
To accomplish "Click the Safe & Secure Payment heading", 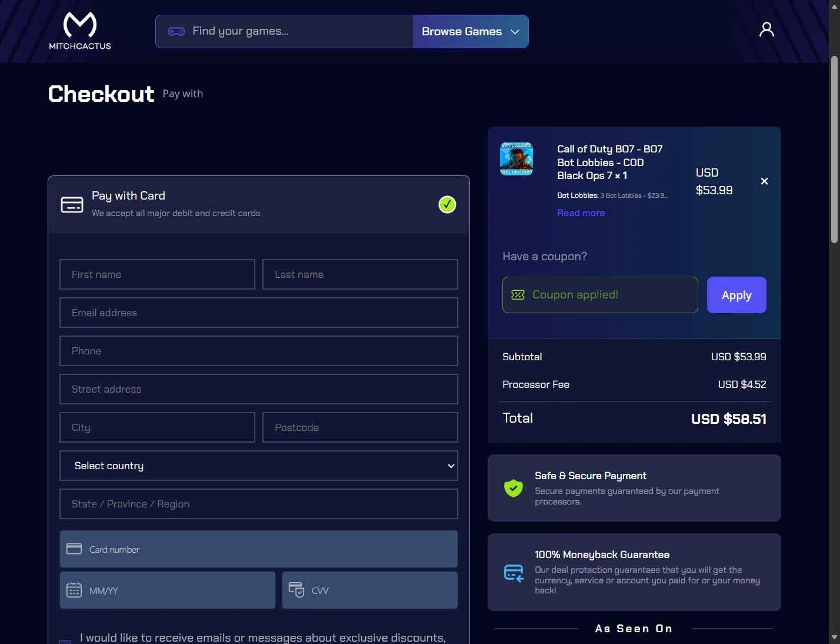I will pos(590,476).
